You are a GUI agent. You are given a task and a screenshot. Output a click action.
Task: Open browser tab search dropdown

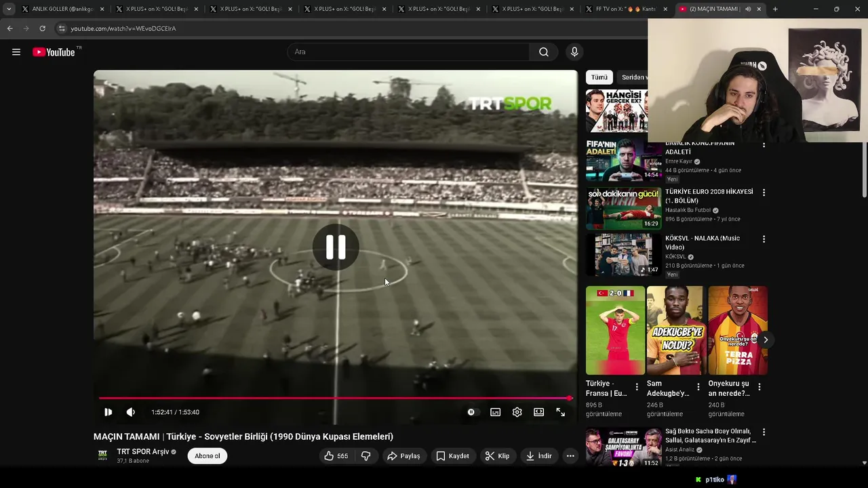coord(9,9)
